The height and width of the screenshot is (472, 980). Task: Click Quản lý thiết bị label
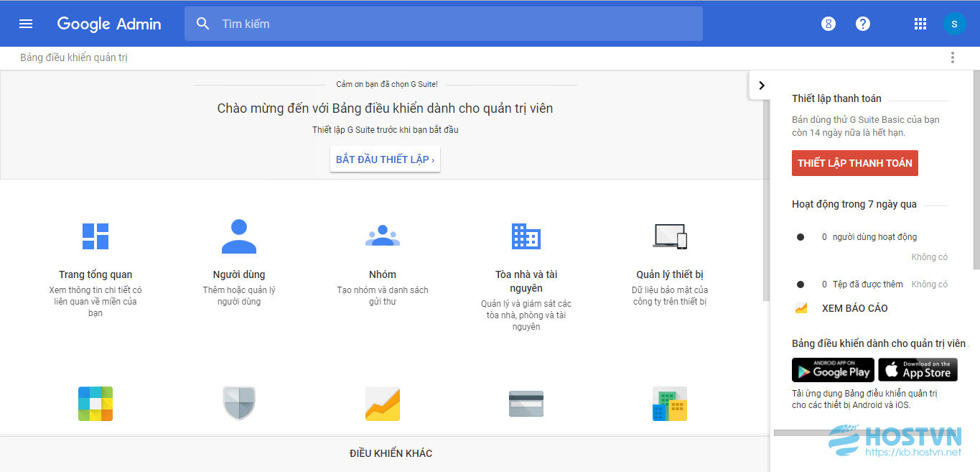670,274
